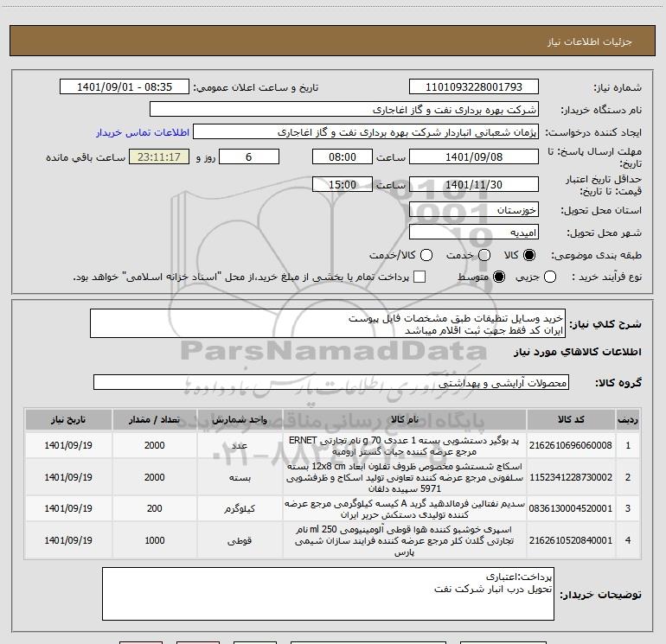Click the delivery city field امیدیه
The width and height of the screenshot is (666, 644).
point(474,233)
